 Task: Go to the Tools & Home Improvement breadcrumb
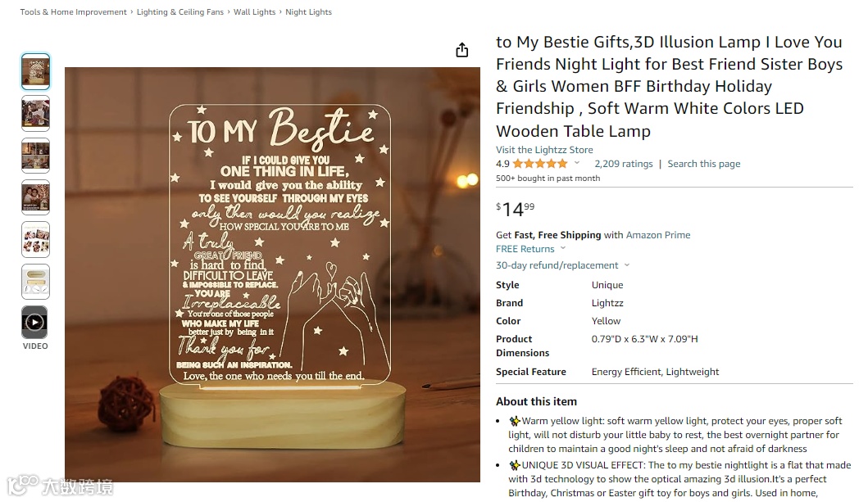coord(73,12)
